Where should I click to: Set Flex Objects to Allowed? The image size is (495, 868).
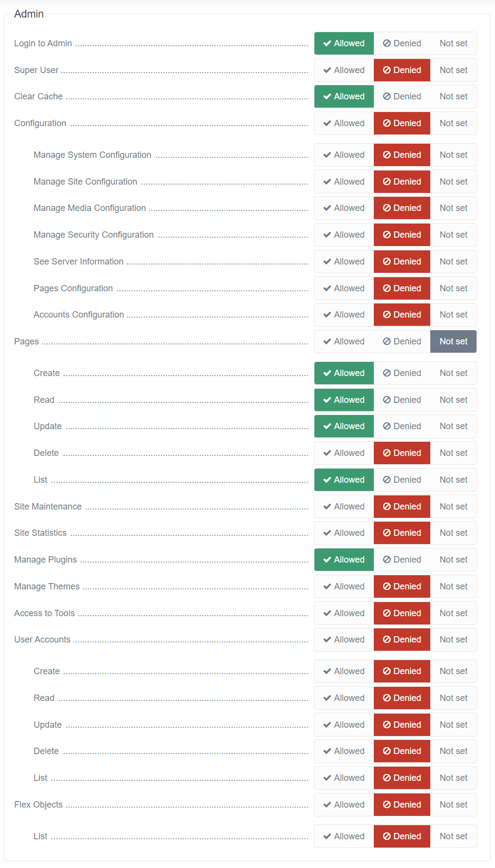pyautogui.click(x=344, y=805)
